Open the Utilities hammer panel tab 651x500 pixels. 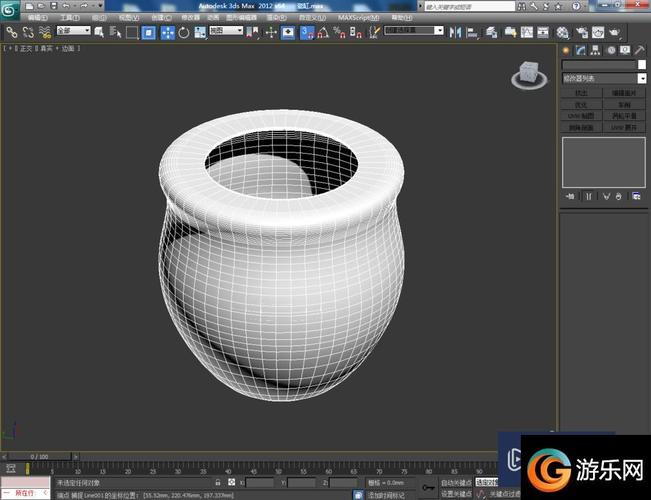pos(640,49)
